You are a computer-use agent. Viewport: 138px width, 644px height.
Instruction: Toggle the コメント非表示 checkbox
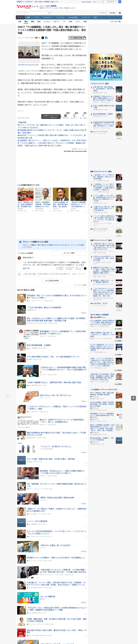[75, 285]
